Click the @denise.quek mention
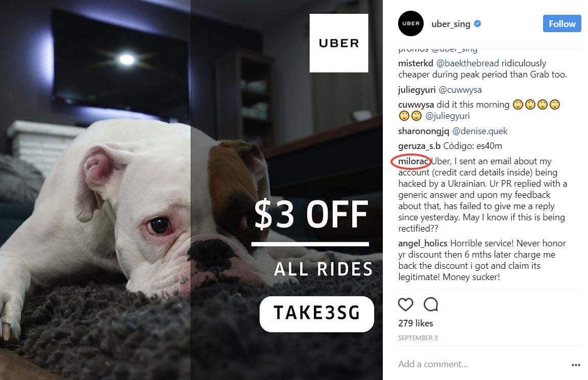588x380 pixels. click(x=480, y=131)
